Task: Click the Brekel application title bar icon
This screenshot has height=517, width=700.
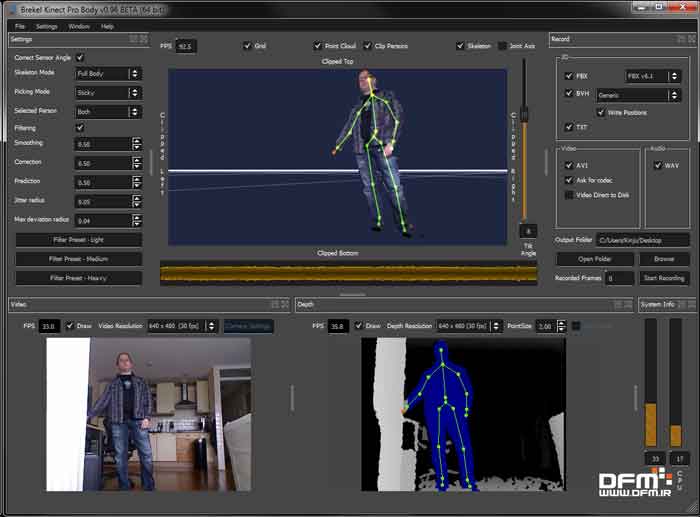Action: tap(13, 9)
